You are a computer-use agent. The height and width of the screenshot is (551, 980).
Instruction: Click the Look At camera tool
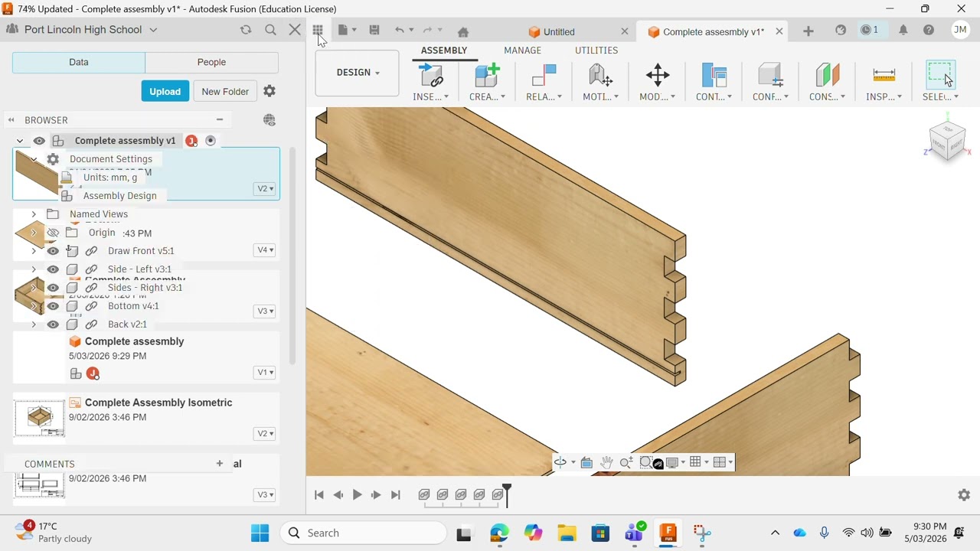(586, 462)
